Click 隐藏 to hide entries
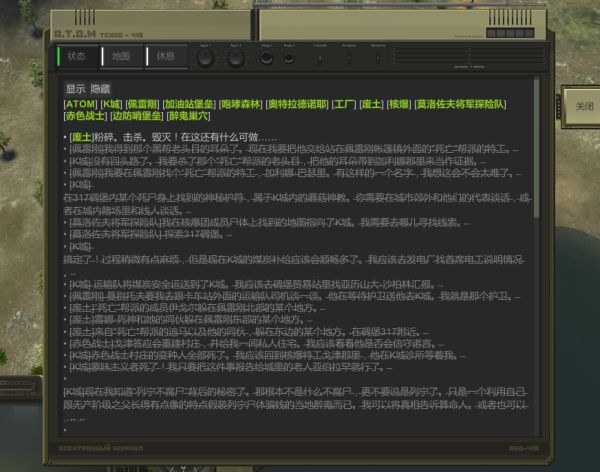This screenshot has height=472, width=600. pos(100,89)
